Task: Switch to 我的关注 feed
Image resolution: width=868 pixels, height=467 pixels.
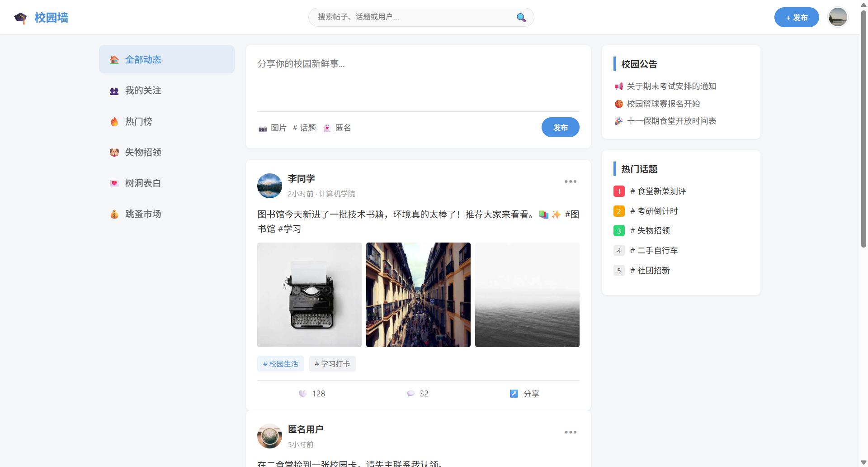Action: pyautogui.click(x=142, y=91)
